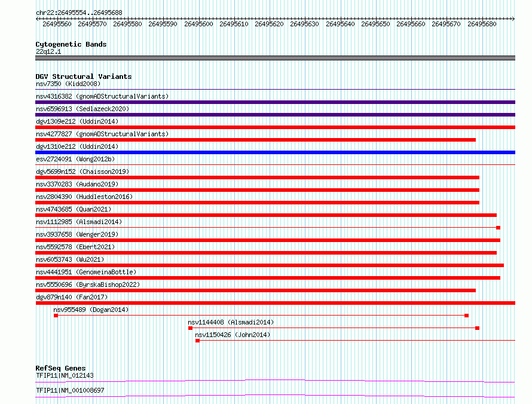Click ruler position 26495600
Image resolution: width=532 pixels, height=404 pixels.
coord(198,24)
